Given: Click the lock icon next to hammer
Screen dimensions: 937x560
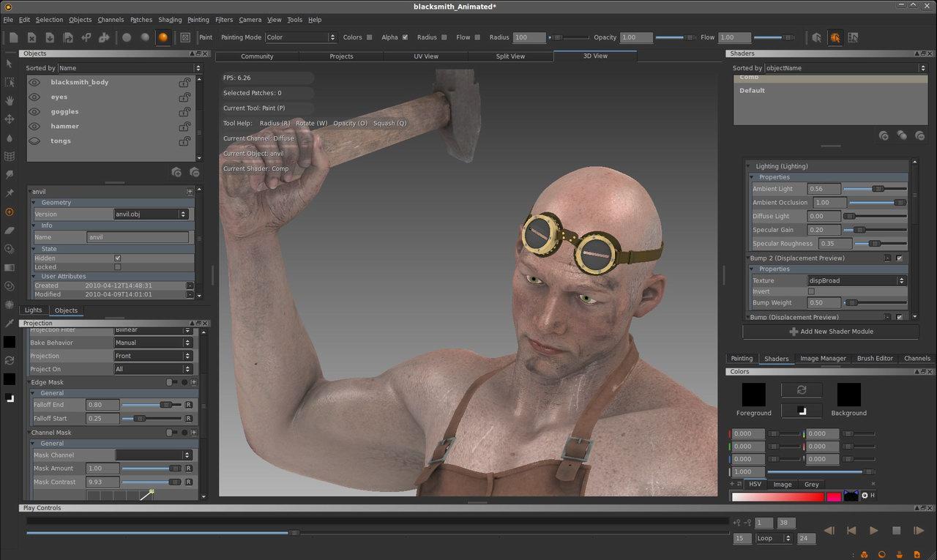Looking at the screenshot, I should 185,126.
